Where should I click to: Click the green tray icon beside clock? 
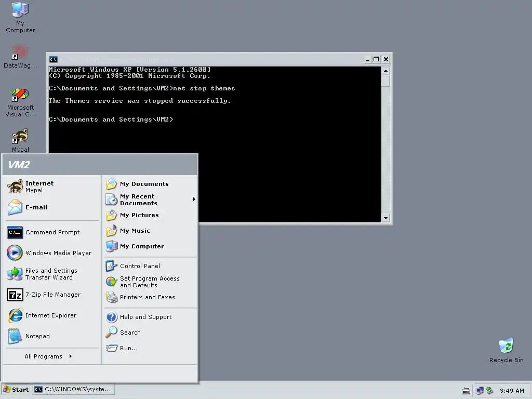point(489,391)
